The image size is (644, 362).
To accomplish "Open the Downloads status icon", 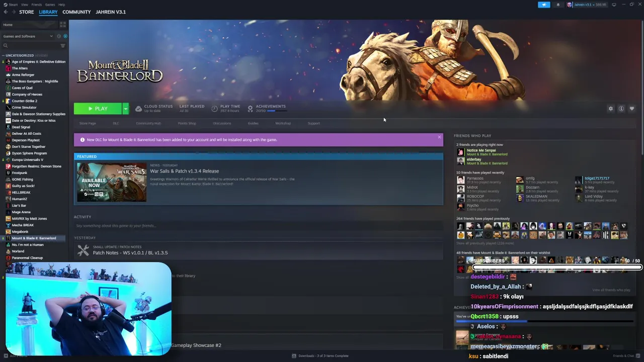I will coord(294,356).
